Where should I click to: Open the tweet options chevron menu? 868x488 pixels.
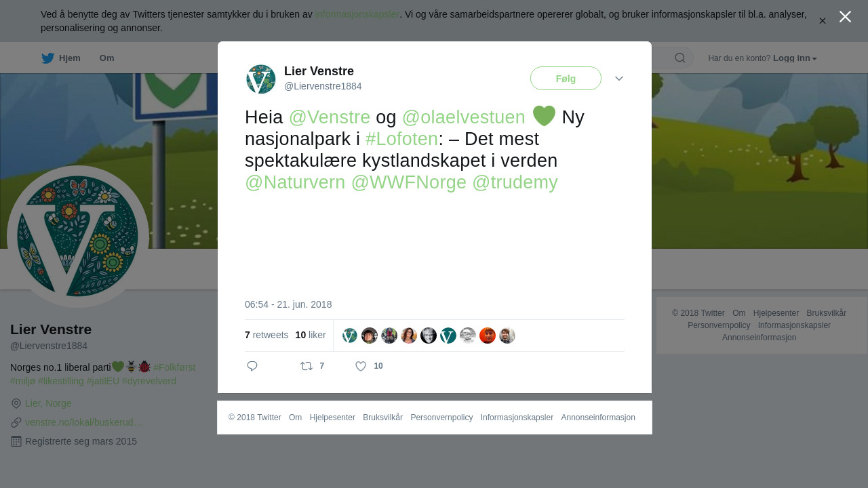coord(619,79)
